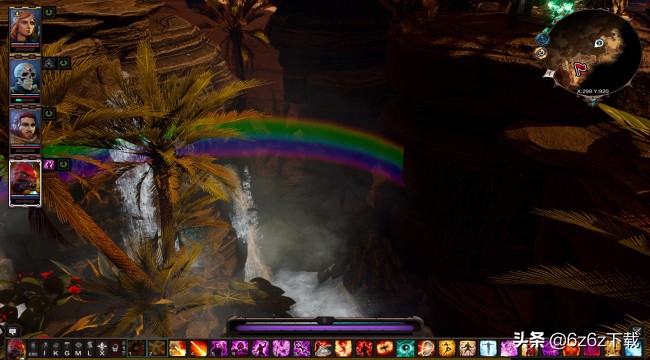Viewport: 650px width, 360px height.
Task: Click the red flag marker on minimap
Action: coord(580,68)
